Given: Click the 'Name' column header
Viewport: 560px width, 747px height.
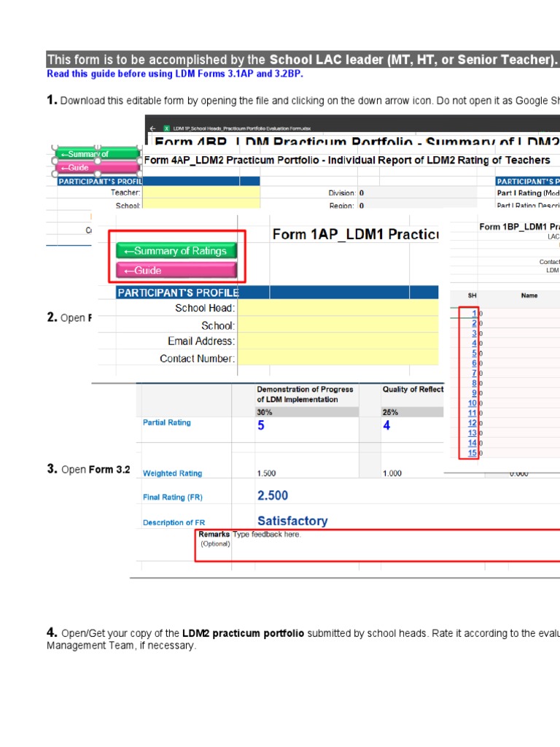Looking at the screenshot, I should (529, 295).
